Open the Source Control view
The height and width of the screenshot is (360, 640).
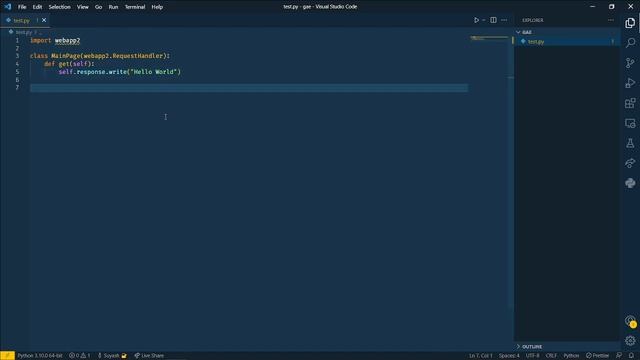(x=630, y=63)
